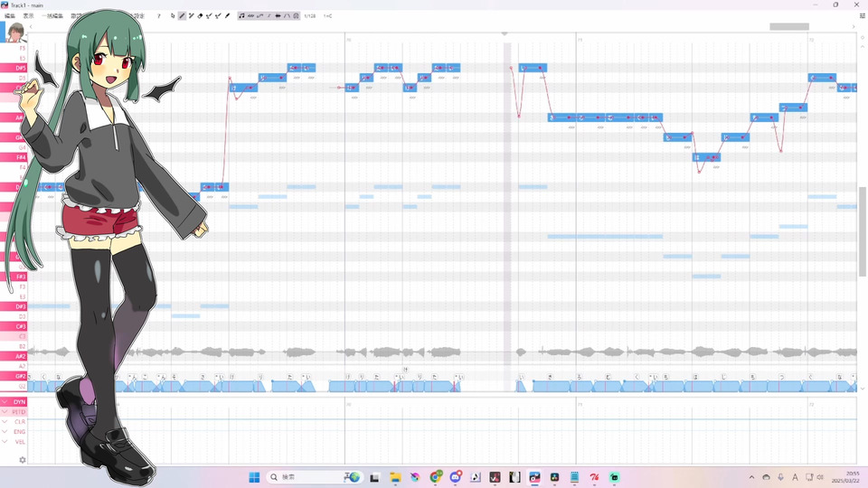Open the volume tray icon
Screen dimensions: 868x488
pyautogui.click(x=820, y=477)
